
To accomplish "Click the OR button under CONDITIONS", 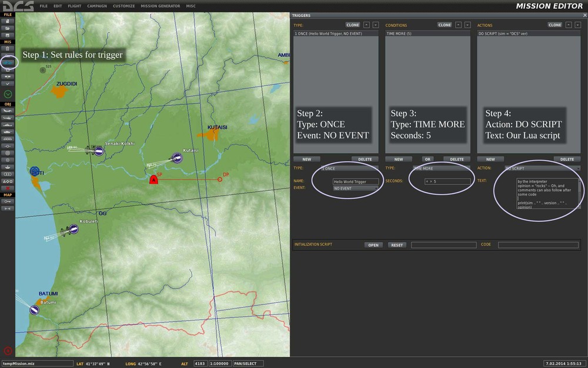I will [427, 159].
